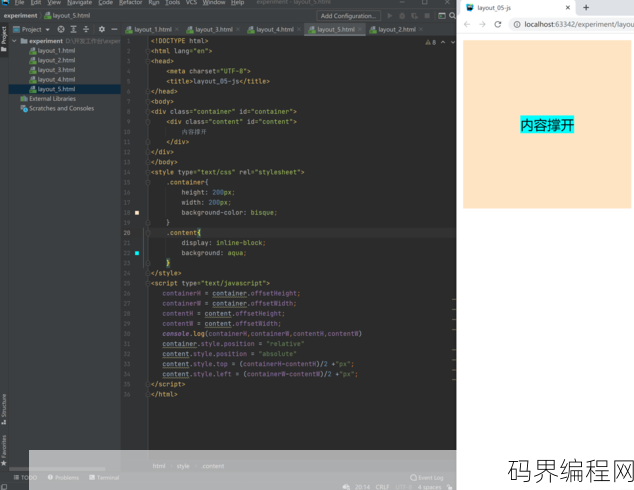Open the Terminal tool window
This screenshot has height=490, width=634.
[x=104, y=477]
